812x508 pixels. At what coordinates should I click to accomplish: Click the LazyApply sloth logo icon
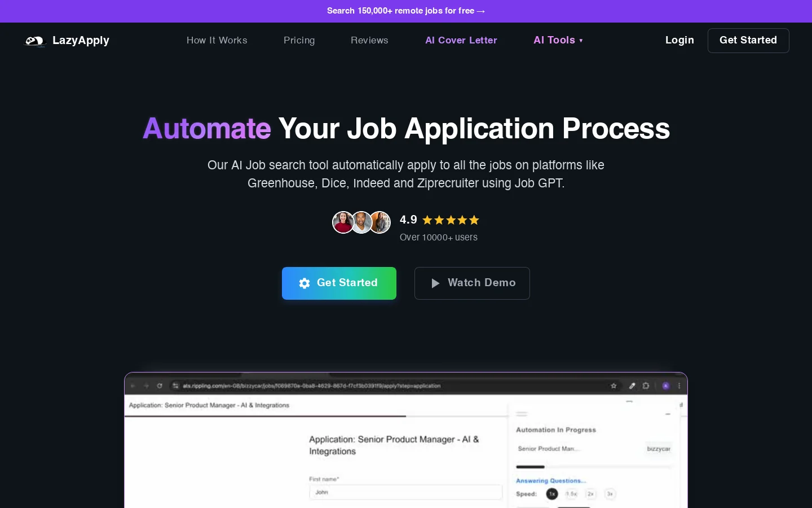(x=34, y=41)
